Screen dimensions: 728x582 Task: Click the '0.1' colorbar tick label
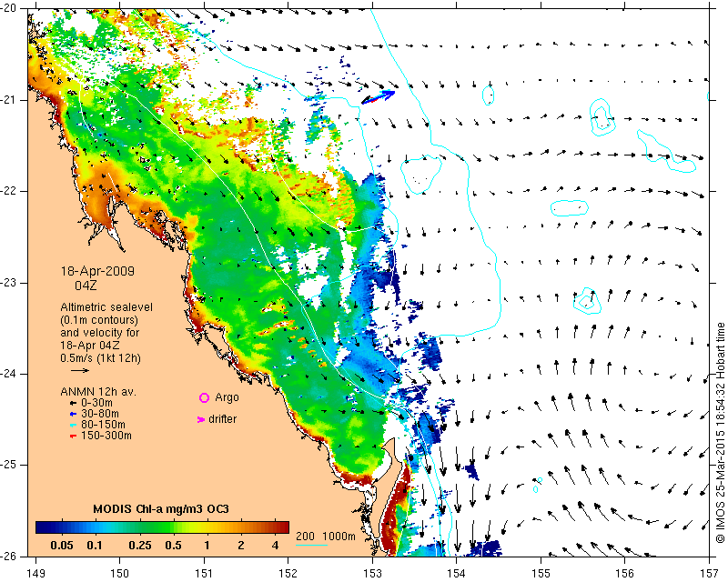(95, 546)
